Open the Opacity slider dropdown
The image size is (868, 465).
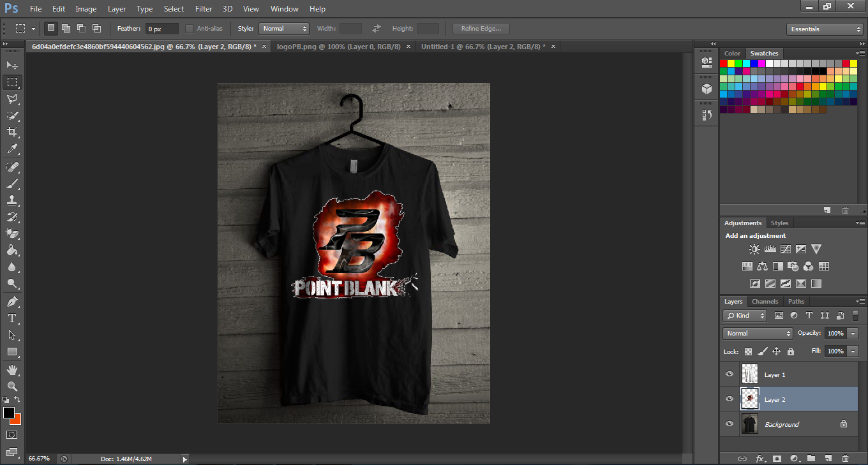(853, 333)
